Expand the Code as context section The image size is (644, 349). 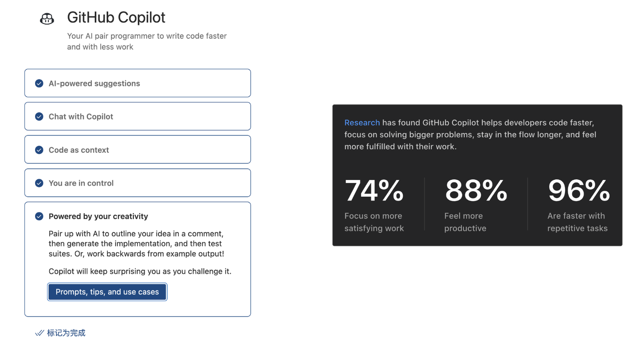pyautogui.click(x=79, y=150)
